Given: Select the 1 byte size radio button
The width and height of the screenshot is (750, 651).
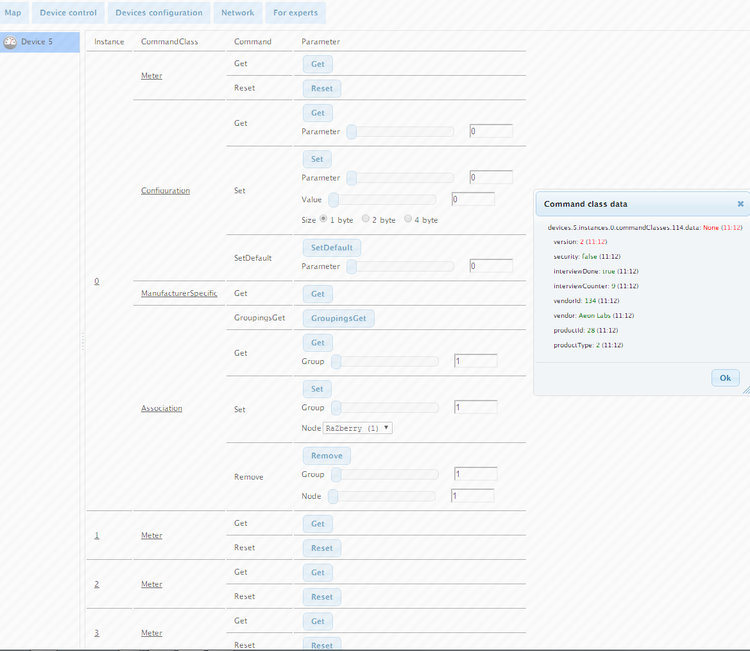Looking at the screenshot, I should click(x=324, y=219).
